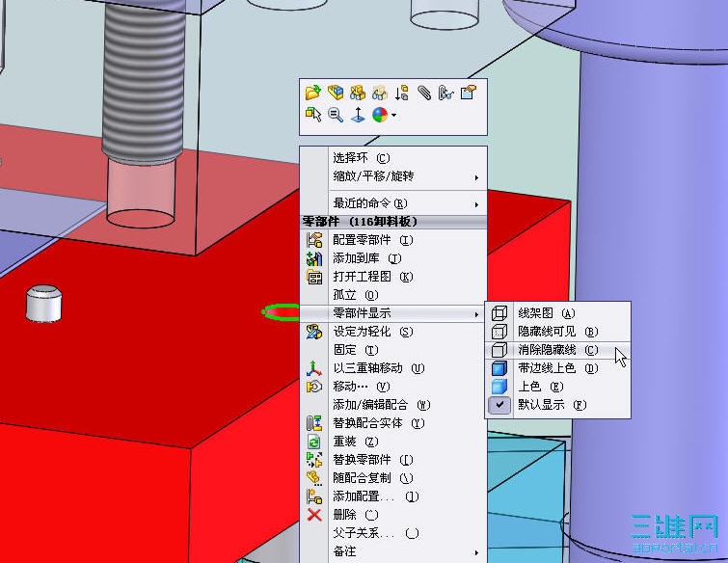Click the red X 删除 icon
The width and height of the screenshot is (728, 563).
(314, 514)
